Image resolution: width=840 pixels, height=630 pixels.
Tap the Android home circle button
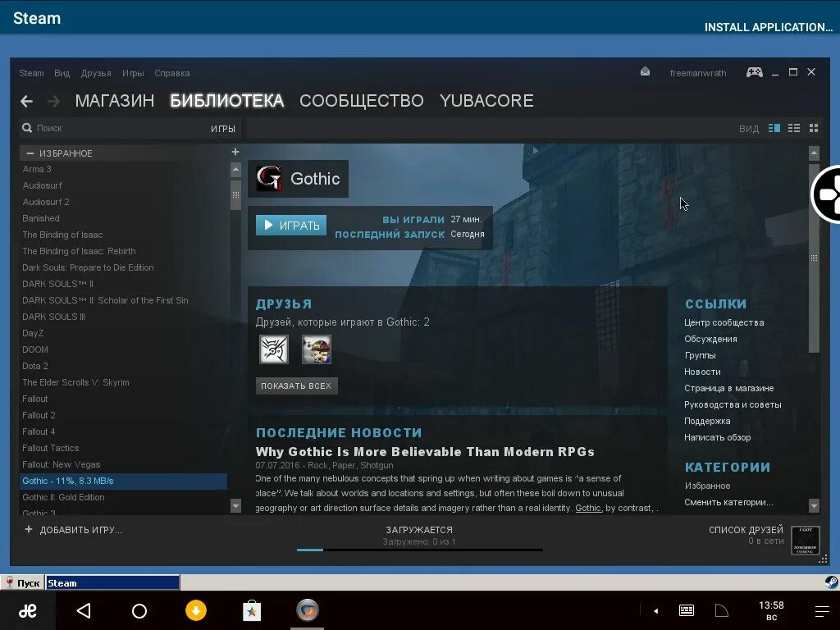[x=139, y=610]
